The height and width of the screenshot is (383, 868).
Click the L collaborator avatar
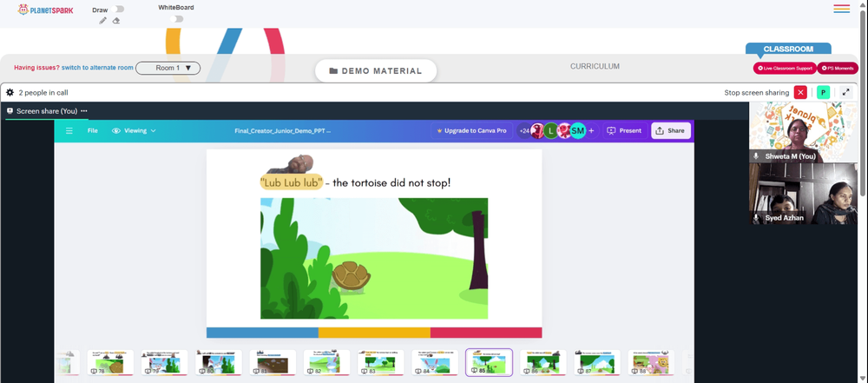550,131
